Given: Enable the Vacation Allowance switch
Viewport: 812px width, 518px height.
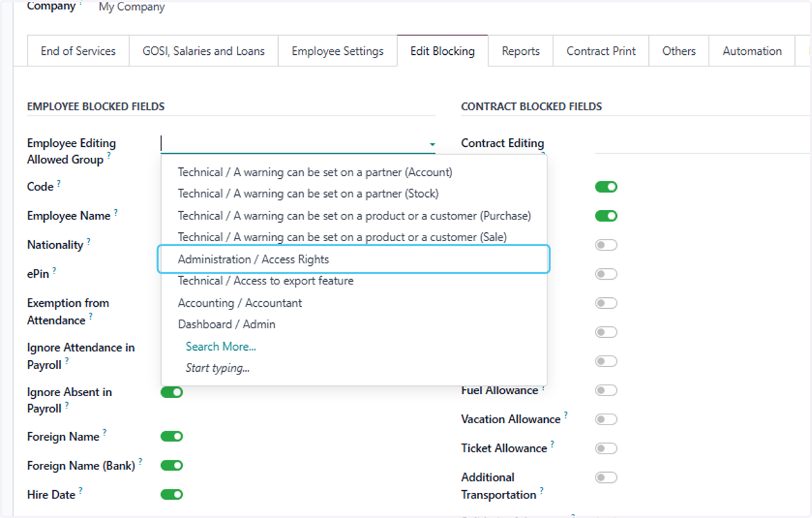Looking at the screenshot, I should (x=606, y=419).
